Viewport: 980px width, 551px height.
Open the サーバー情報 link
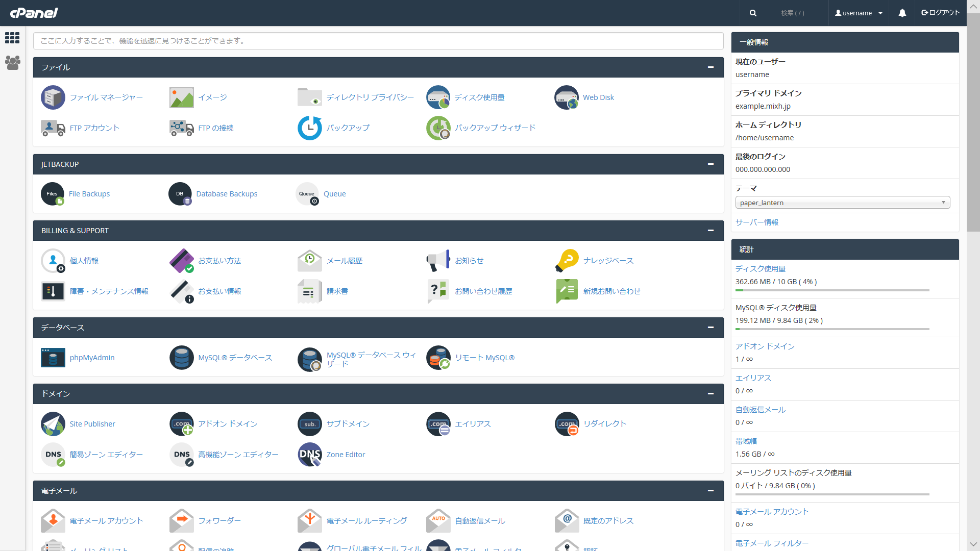(x=756, y=222)
